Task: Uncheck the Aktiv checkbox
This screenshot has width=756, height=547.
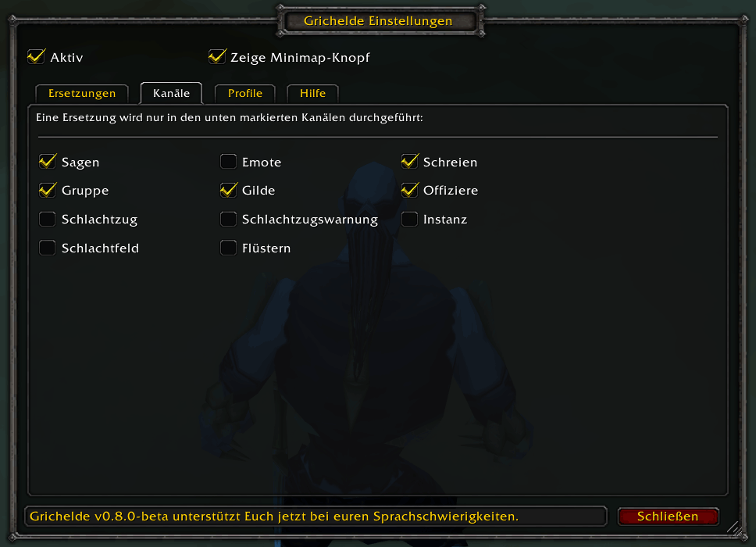Action: (x=37, y=57)
